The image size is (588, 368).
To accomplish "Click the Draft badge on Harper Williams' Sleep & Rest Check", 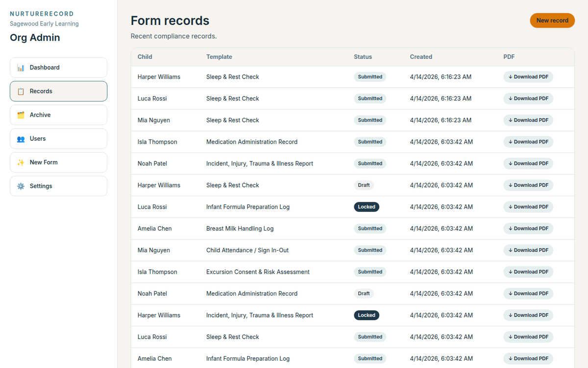I will coord(364,185).
